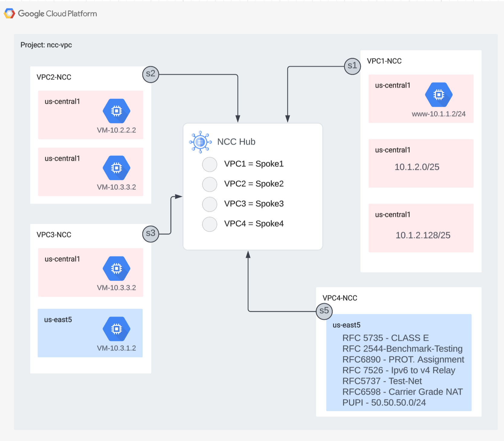Click the 10.1.2.128/25 subnet text

pos(423,235)
